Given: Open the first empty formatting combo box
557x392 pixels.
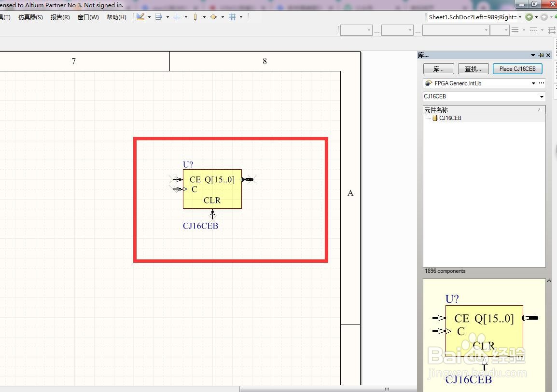Looking at the screenshot, I should coord(356,30).
